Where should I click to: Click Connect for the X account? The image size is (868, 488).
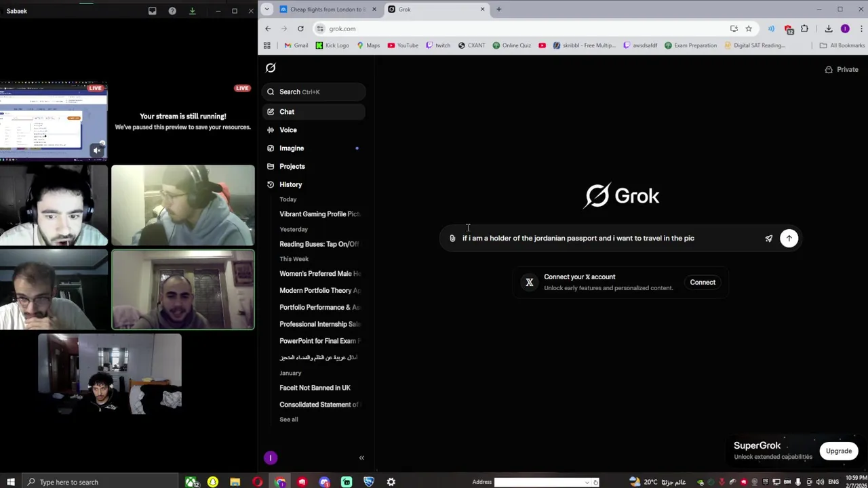click(x=703, y=283)
